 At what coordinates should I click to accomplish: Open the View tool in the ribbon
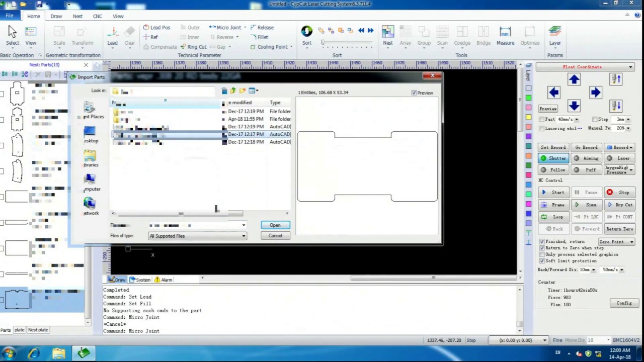click(x=31, y=36)
